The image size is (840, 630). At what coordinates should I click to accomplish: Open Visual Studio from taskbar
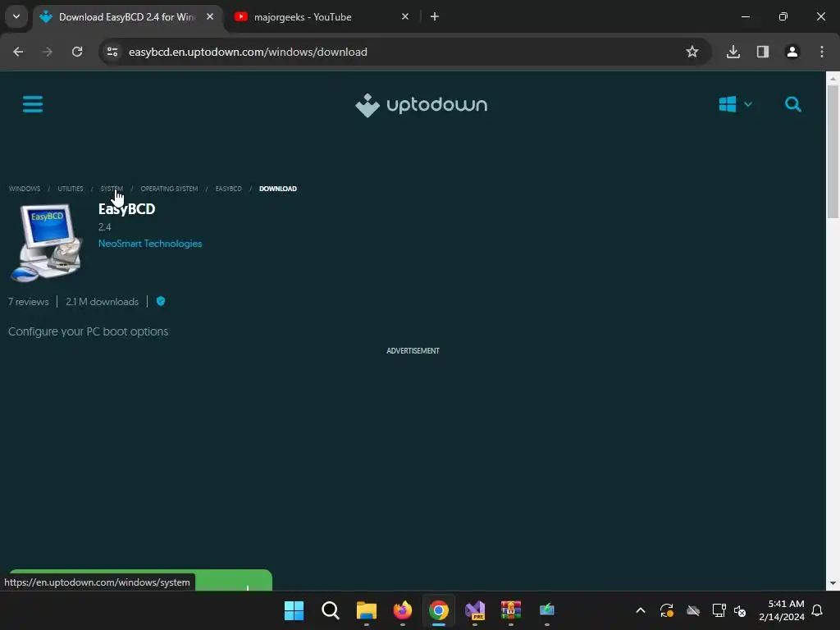475,610
